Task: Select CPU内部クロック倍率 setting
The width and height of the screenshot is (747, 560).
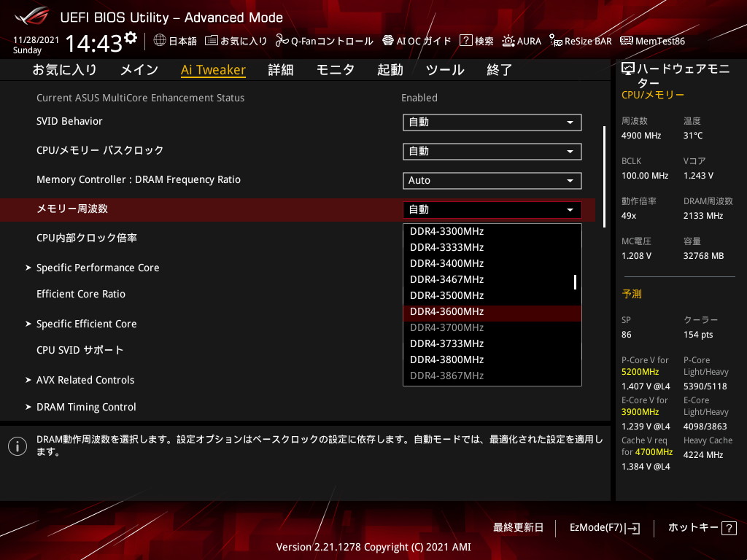Action: (87, 238)
